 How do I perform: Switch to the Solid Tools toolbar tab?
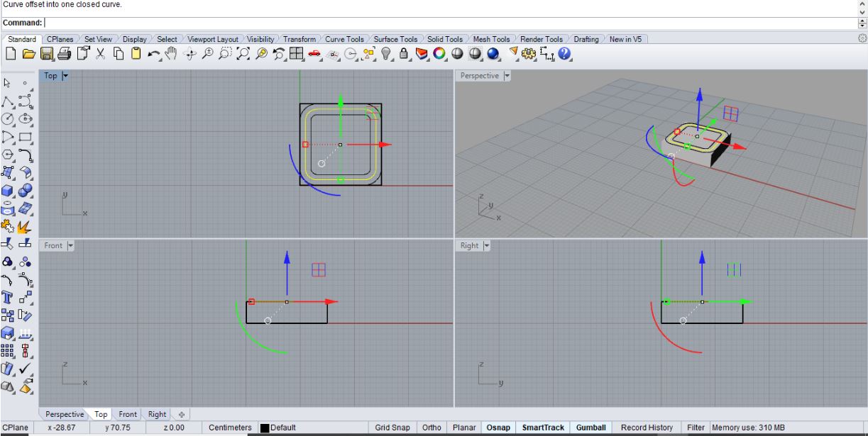pos(445,39)
